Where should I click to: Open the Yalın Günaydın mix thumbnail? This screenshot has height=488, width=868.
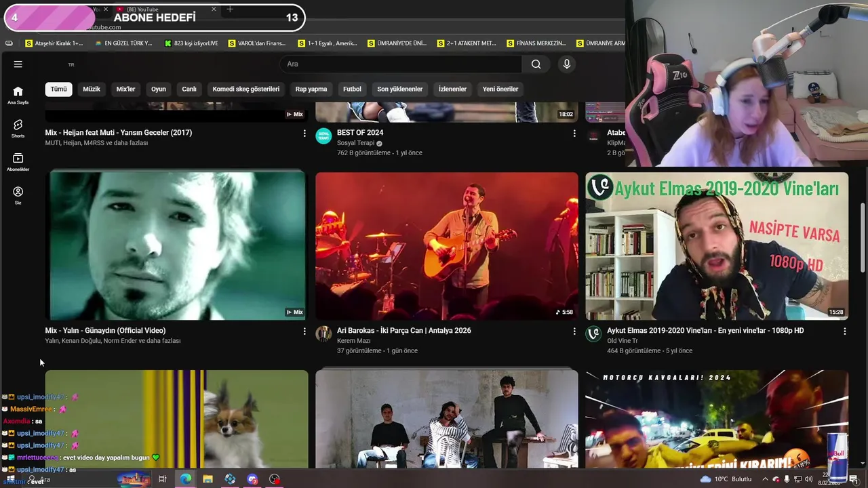[x=176, y=245]
